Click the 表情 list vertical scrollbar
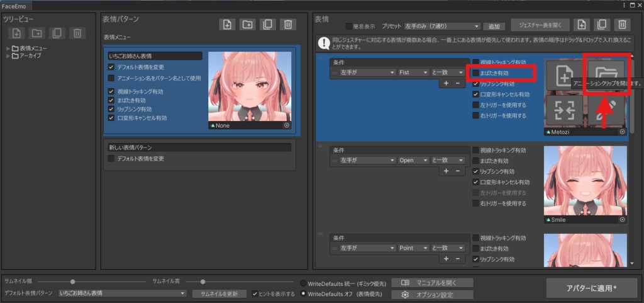The height and width of the screenshot is (303, 644). click(x=631, y=96)
